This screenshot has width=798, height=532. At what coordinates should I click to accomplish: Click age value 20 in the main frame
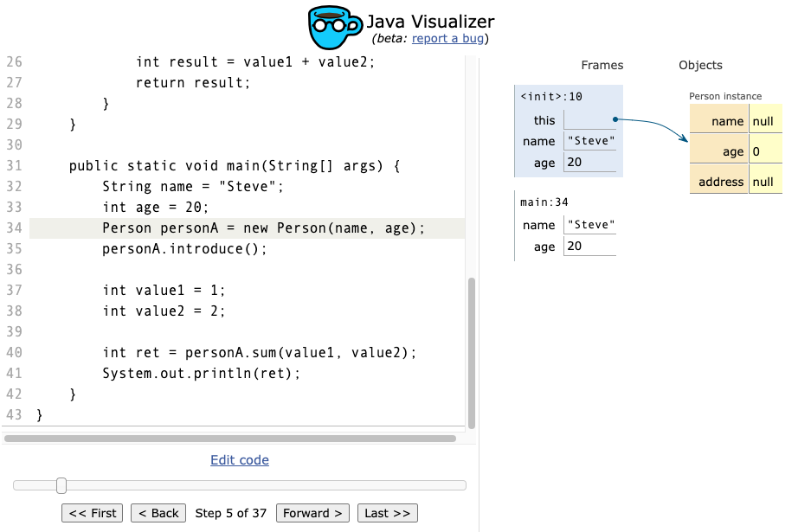pyautogui.click(x=590, y=247)
